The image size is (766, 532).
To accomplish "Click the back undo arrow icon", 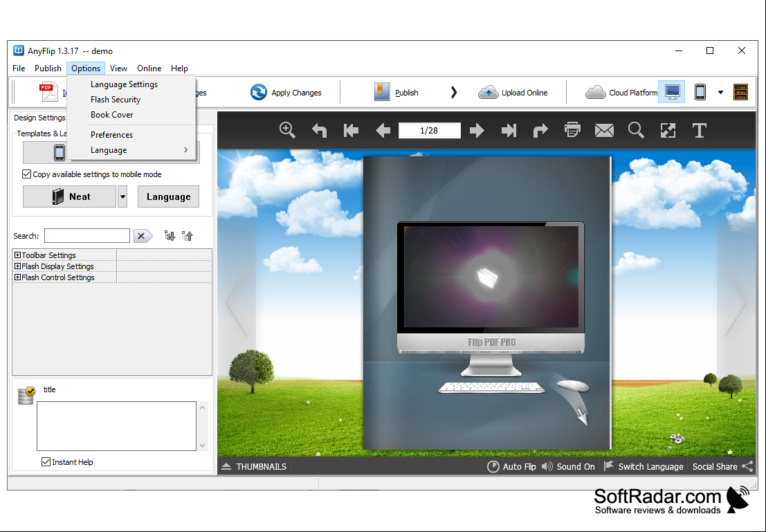I will pos(319,131).
